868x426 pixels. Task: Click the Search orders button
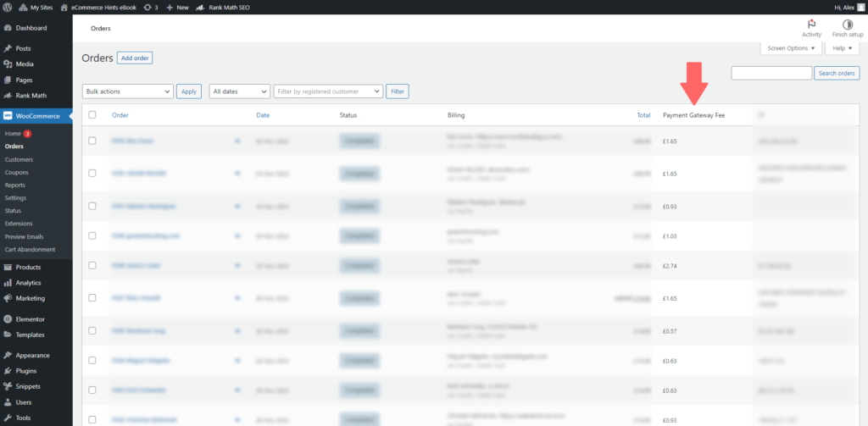click(x=837, y=73)
